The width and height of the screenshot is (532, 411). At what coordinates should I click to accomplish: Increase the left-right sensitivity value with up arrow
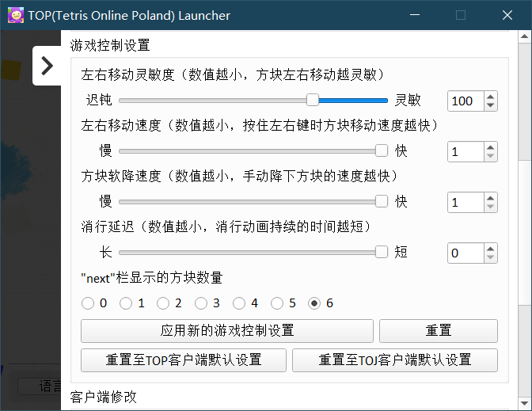[x=490, y=97]
